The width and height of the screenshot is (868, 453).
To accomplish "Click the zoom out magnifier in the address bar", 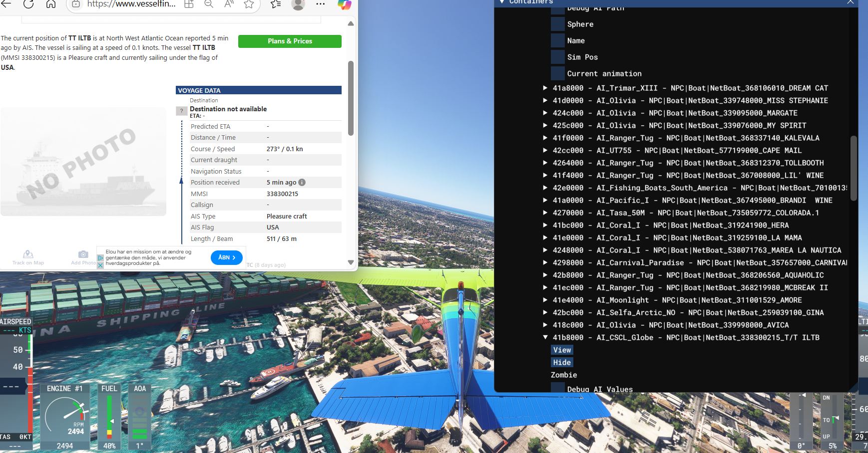I will (209, 4).
